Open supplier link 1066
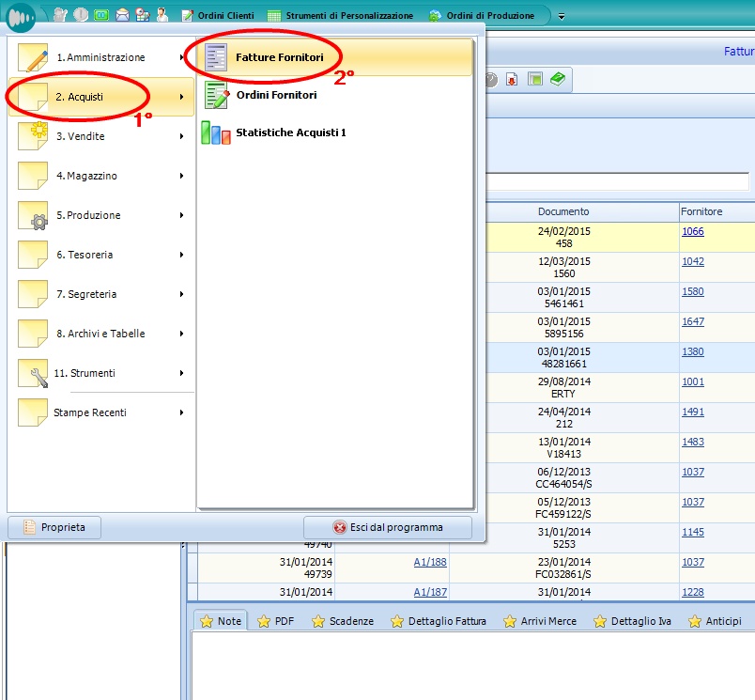Viewport: 755px width, 700px height. click(x=693, y=231)
